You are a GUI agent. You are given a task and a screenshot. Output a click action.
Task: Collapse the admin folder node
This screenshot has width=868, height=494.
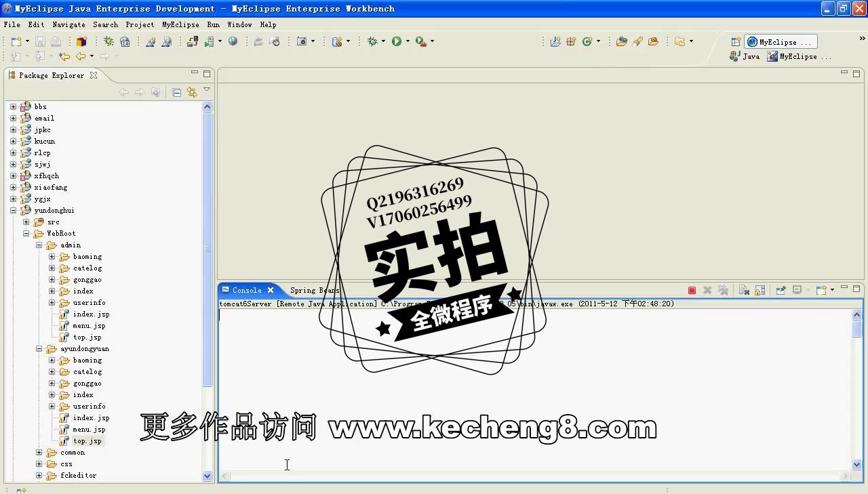tap(39, 245)
